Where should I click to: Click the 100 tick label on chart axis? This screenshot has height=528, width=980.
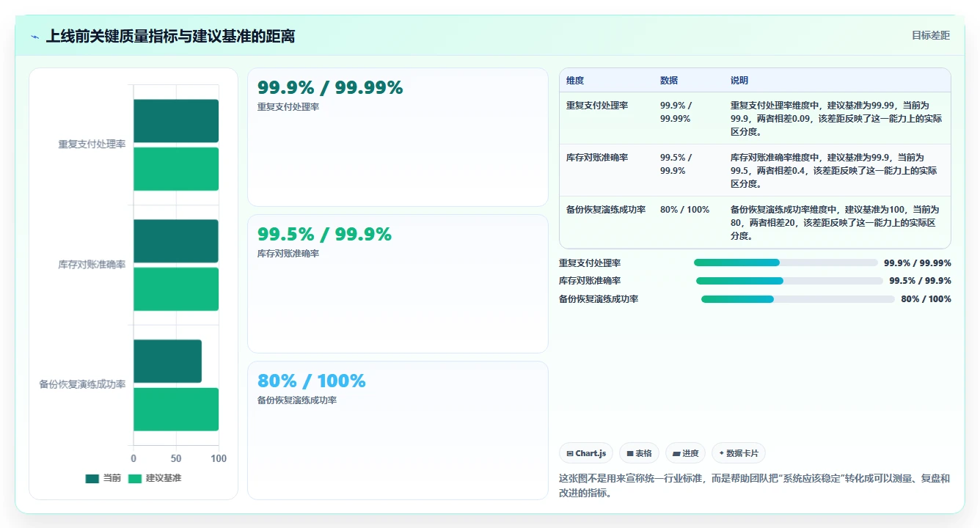[x=219, y=458]
